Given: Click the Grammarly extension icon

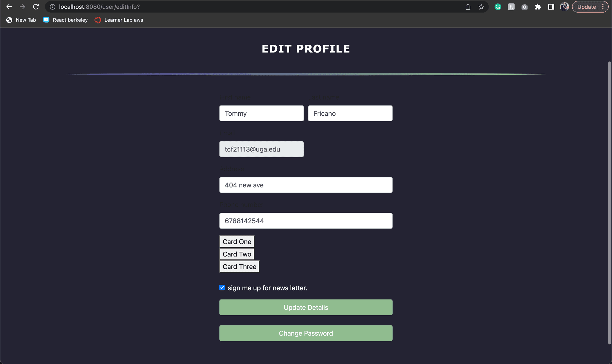Looking at the screenshot, I should 497,7.
